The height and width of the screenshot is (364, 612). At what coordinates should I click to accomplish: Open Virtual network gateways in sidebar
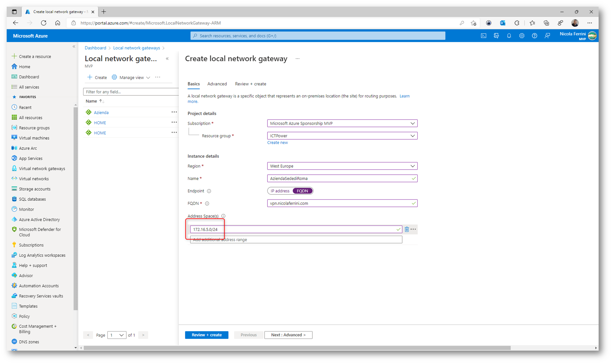pos(42,169)
